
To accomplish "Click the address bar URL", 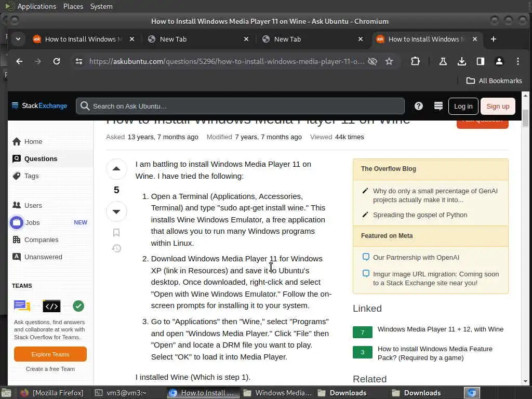I will (227, 61).
